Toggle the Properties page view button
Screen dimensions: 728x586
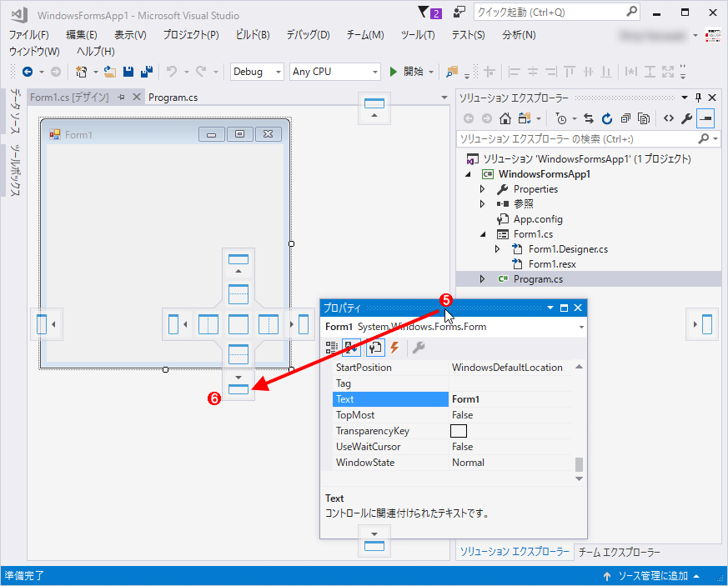(375, 347)
